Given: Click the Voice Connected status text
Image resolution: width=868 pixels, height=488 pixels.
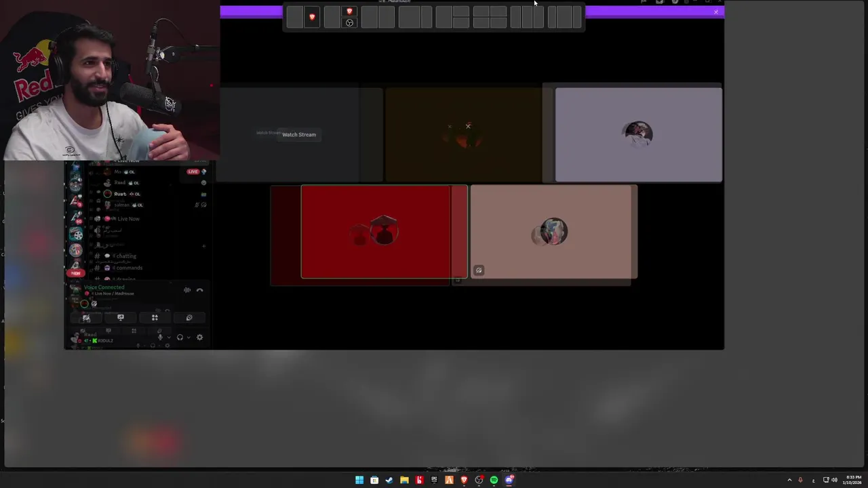Looking at the screenshot, I should (x=104, y=287).
